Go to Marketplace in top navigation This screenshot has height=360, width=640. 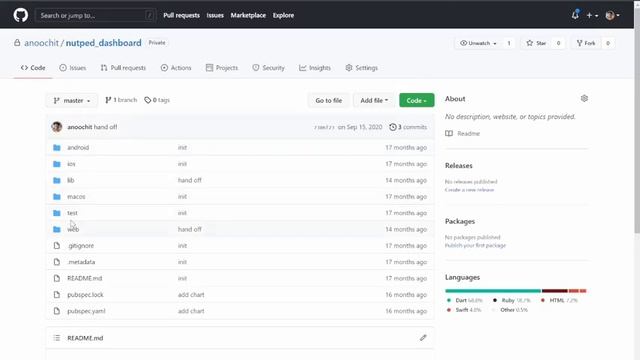click(248, 16)
